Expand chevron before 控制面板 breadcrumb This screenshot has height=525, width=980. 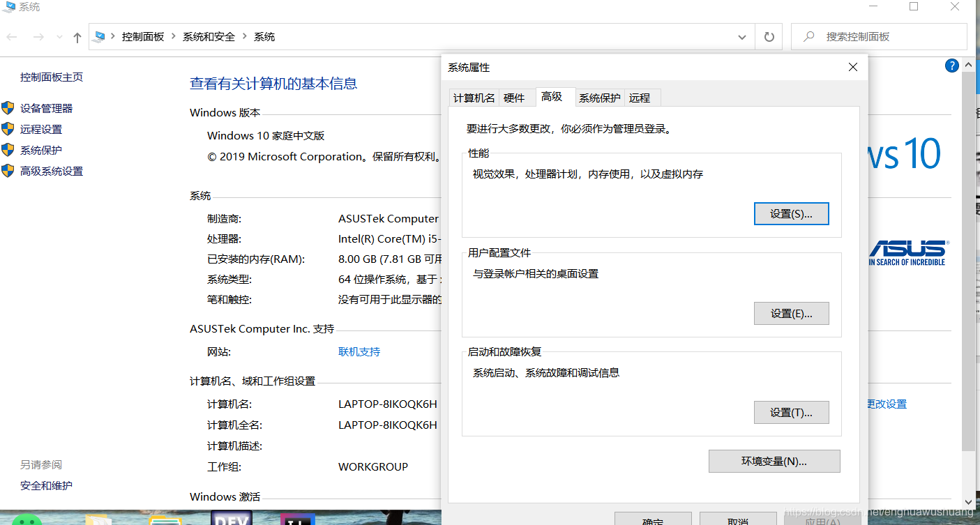(113, 37)
